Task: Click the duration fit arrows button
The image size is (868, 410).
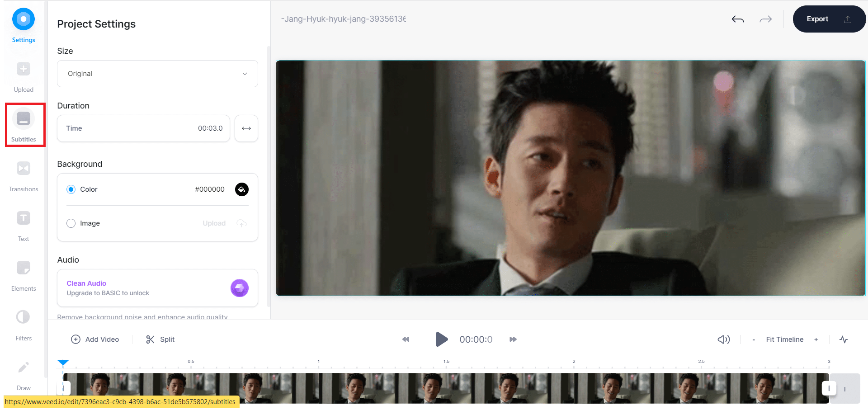Action: [246, 128]
